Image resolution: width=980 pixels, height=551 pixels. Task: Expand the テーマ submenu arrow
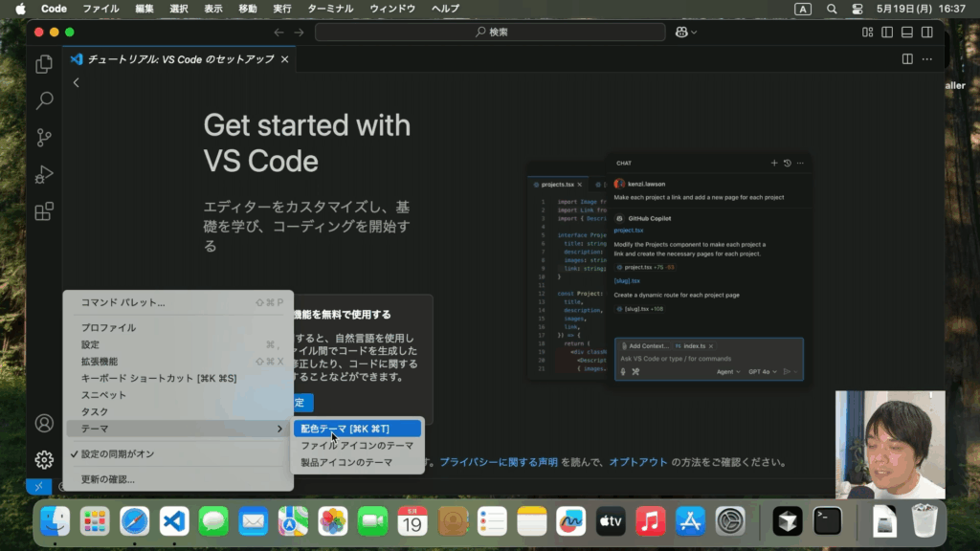[279, 429]
